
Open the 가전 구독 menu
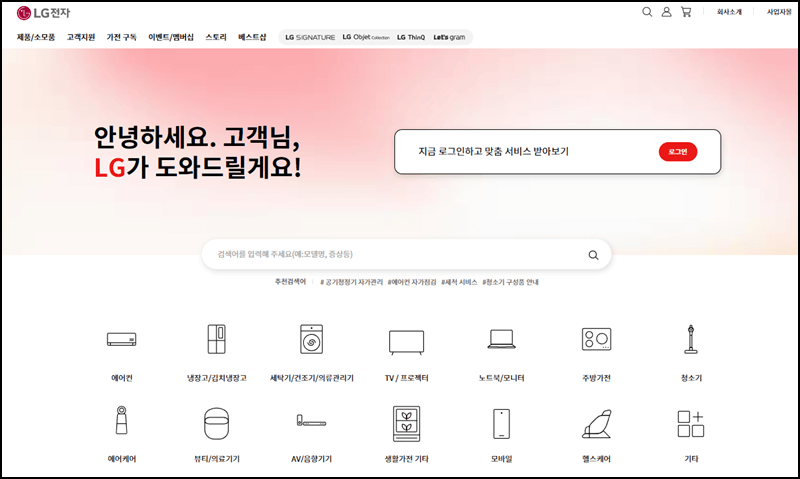pyautogui.click(x=121, y=37)
